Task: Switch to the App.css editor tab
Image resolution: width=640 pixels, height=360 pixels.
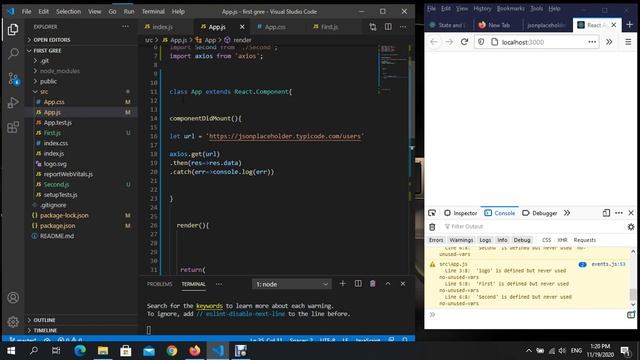Action: tap(279, 27)
